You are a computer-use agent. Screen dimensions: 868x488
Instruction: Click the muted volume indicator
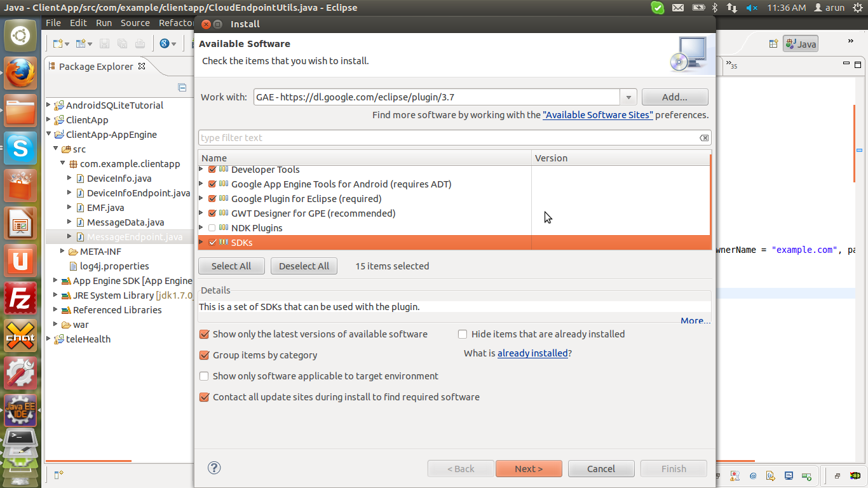pyautogui.click(x=752, y=8)
